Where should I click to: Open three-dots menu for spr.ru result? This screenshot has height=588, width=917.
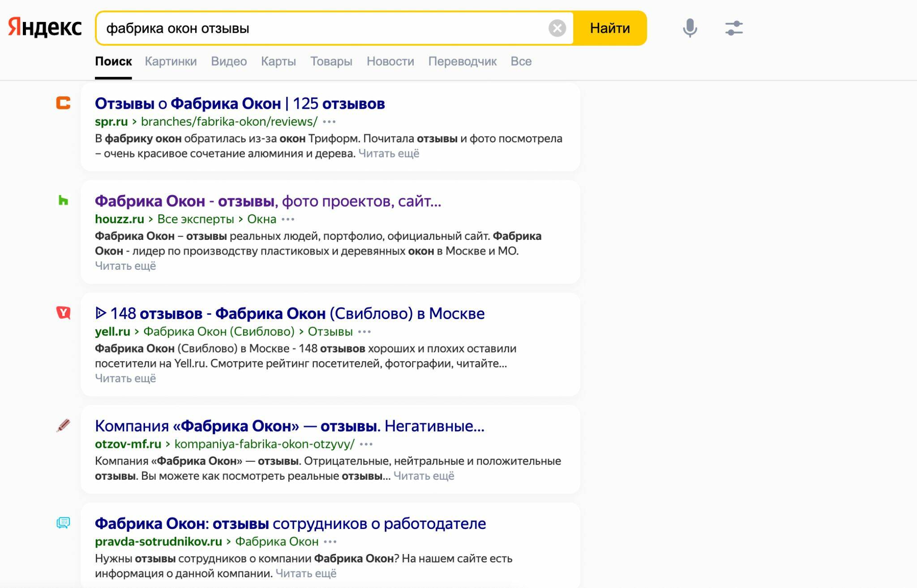(329, 122)
